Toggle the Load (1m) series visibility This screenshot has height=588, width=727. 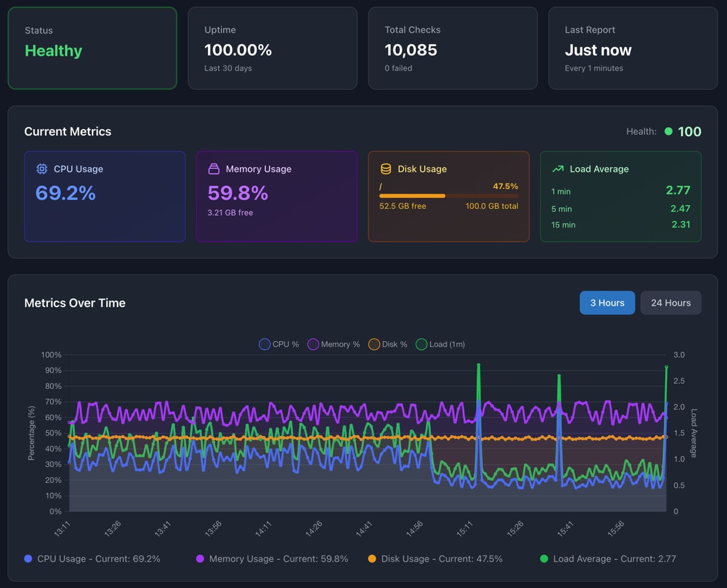click(440, 344)
